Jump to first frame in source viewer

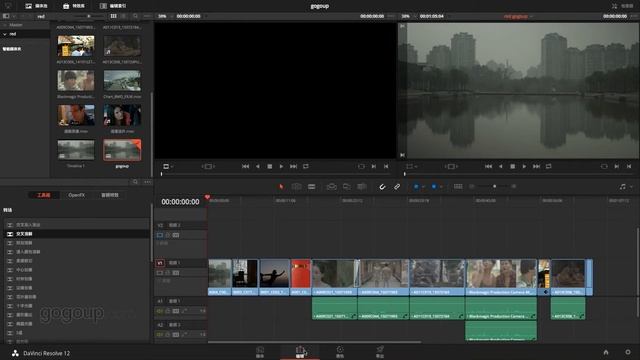coord(245,167)
